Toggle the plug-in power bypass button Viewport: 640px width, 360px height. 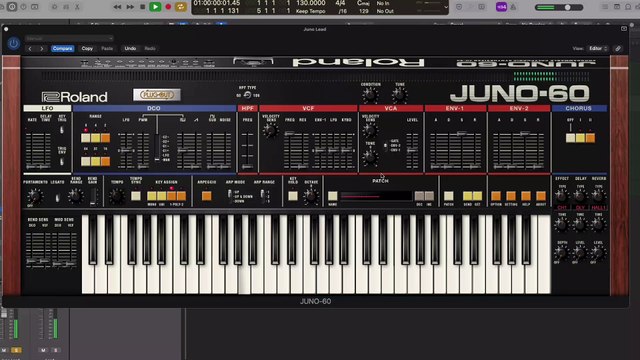13,43
